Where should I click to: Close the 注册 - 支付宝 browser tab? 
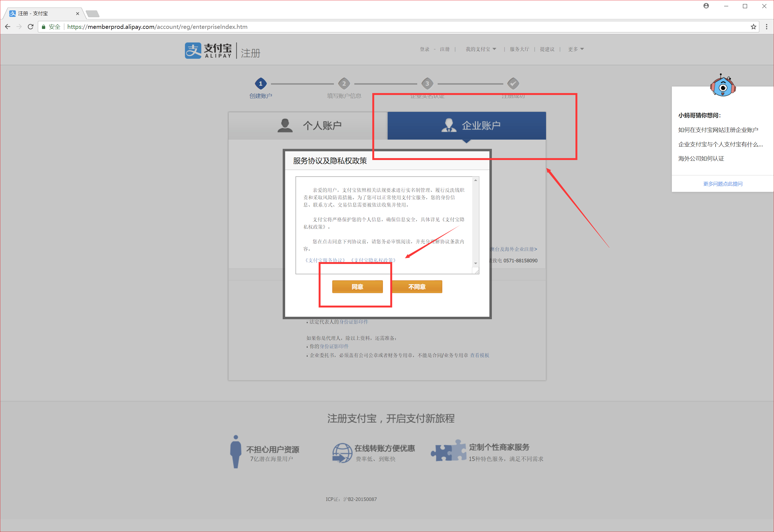point(77,14)
